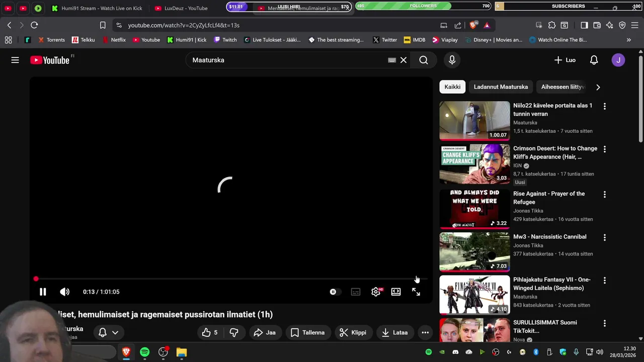Open options for Mw3 Narcissistic Cannibal
The height and width of the screenshot is (362, 644).
coord(604,237)
